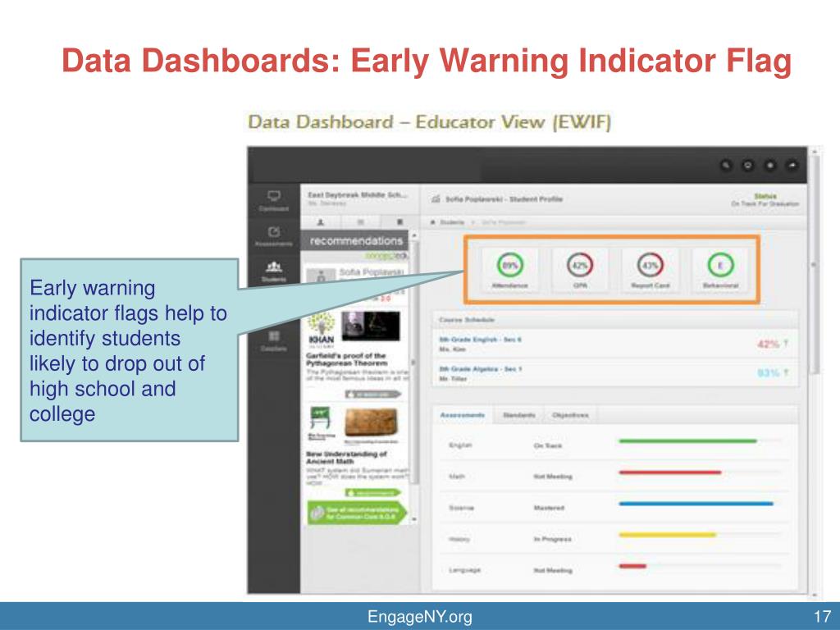Click See all recommendations green button
Screen dimensions: 840x630
pyautogui.click(x=357, y=514)
